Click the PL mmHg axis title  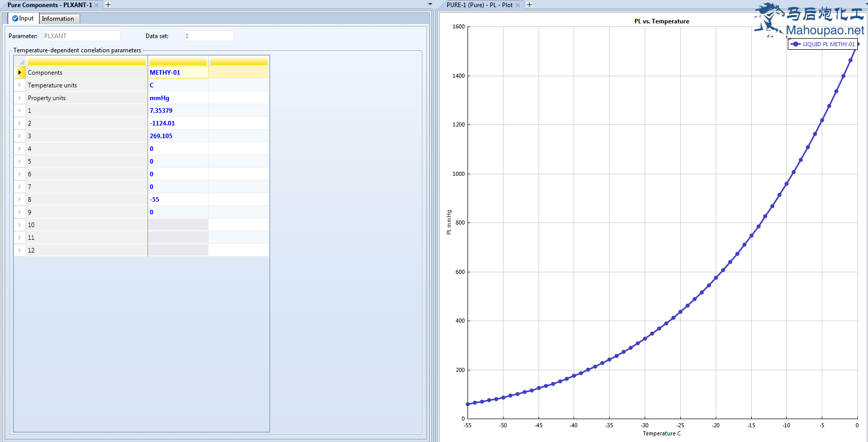pyautogui.click(x=449, y=222)
